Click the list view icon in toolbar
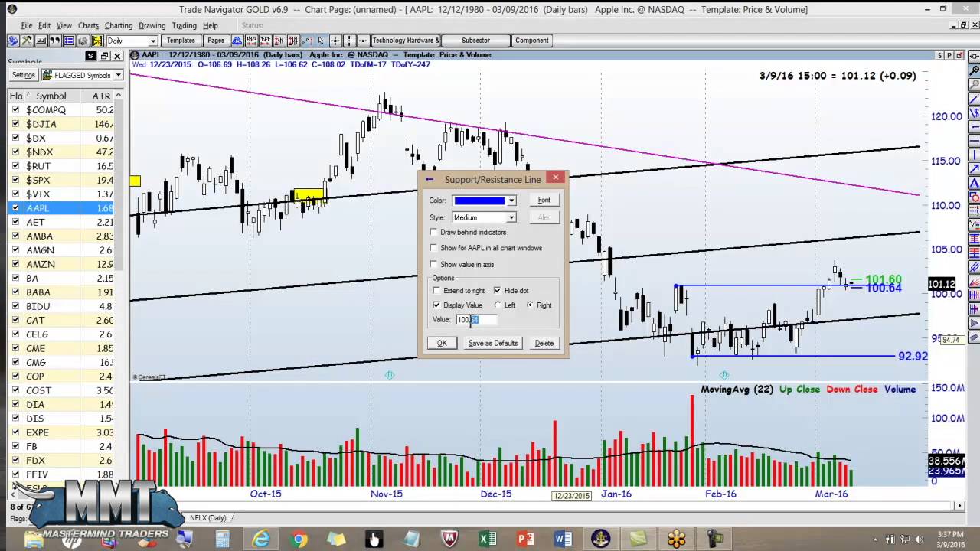The width and height of the screenshot is (980, 551). click(x=68, y=40)
